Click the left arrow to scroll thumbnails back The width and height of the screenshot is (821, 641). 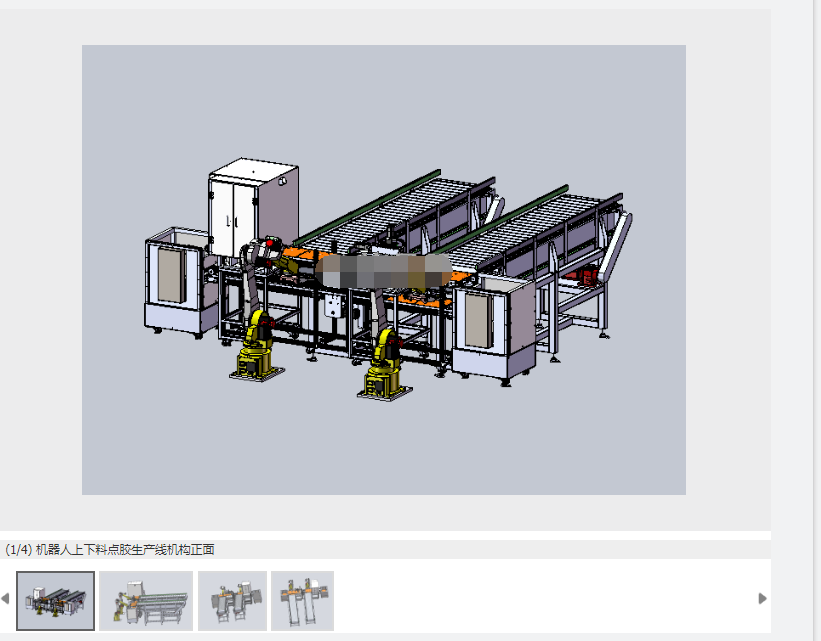(5, 599)
